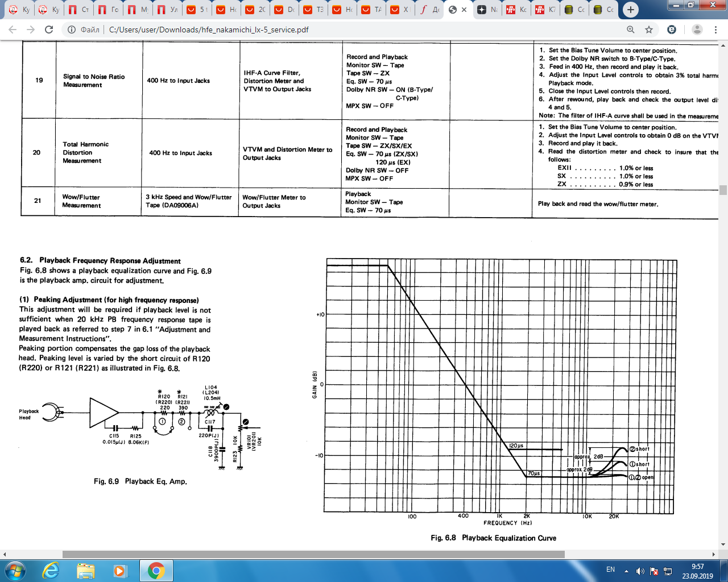Viewport: 728px width, 582px height.
Task: Open the Chrome three-dot menu
Action: (715, 30)
